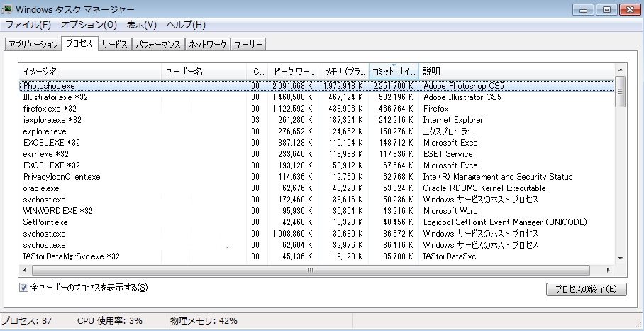Viewport: 644px width, 331px height.
Task: Select the WINWORD.EXE *32 process
Action: click(x=316, y=211)
